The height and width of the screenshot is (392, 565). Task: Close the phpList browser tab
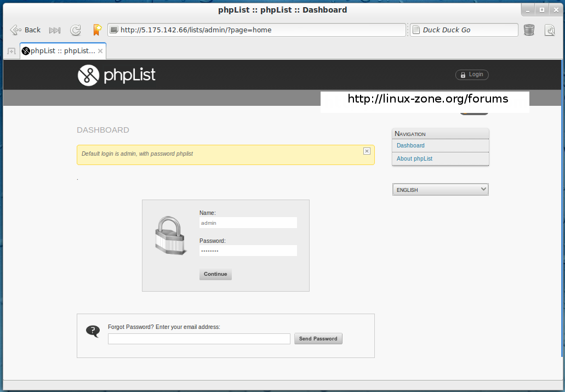click(x=100, y=51)
